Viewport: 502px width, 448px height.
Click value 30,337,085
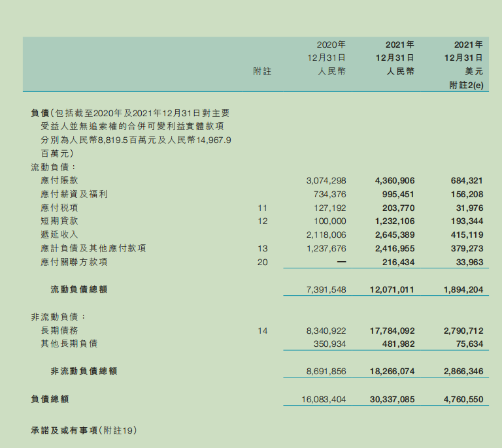point(392,400)
